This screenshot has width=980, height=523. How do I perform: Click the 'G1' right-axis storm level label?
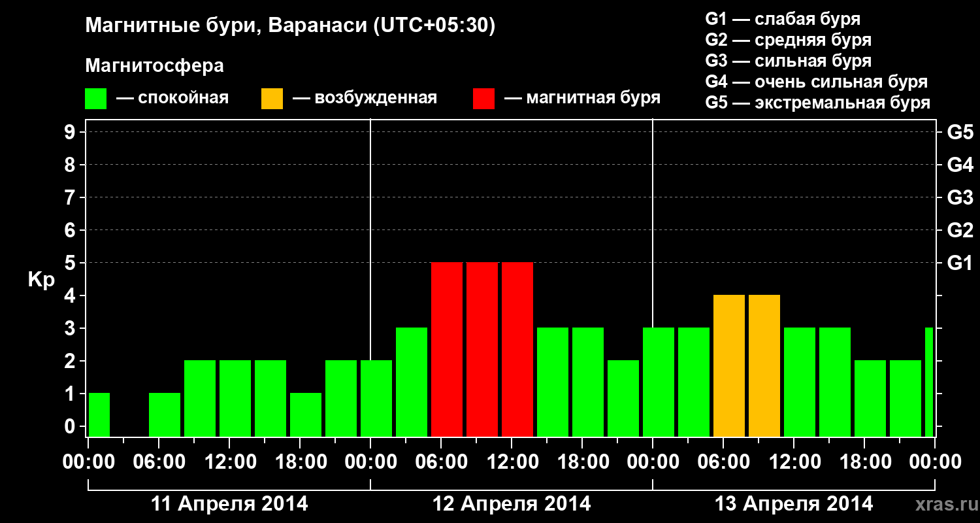960,263
